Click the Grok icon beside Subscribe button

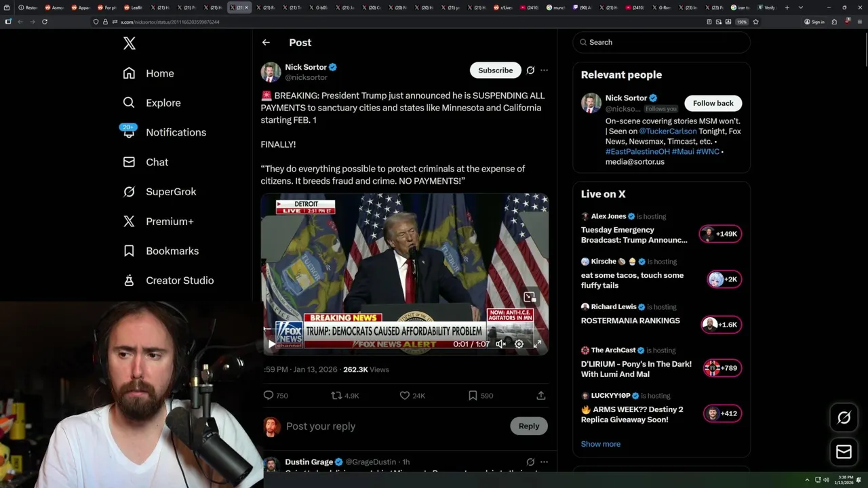tap(530, 70)
